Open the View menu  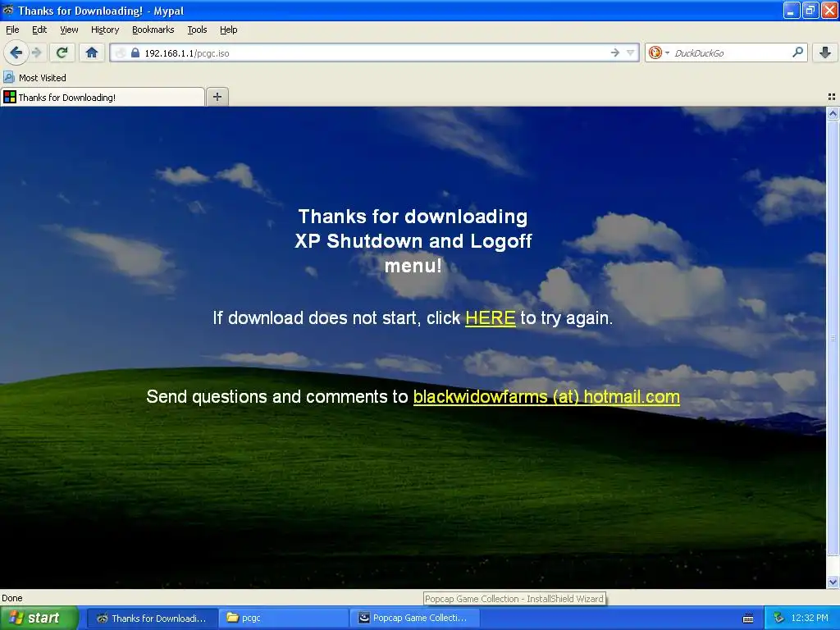[x=69, y=30]
